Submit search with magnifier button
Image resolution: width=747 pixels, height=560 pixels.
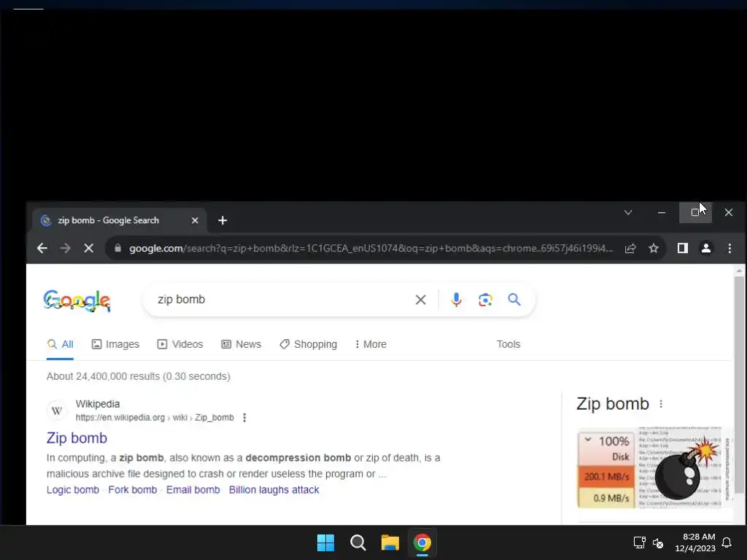click(514, 300)
